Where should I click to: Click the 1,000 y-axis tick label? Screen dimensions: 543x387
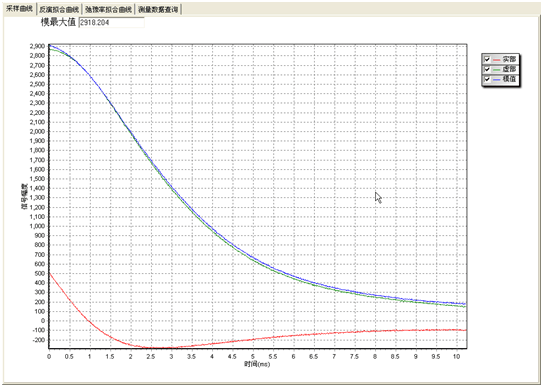click(x=37, y=226)
